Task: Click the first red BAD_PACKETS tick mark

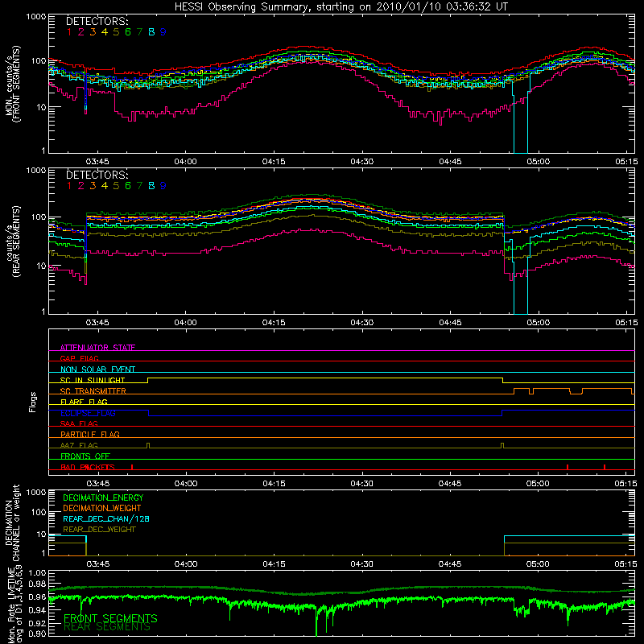Action: pos(132,467)
